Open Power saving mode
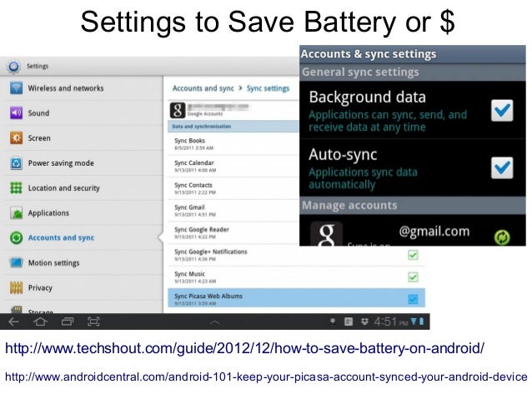The image size is (532, 399). [x=83, y=163]
